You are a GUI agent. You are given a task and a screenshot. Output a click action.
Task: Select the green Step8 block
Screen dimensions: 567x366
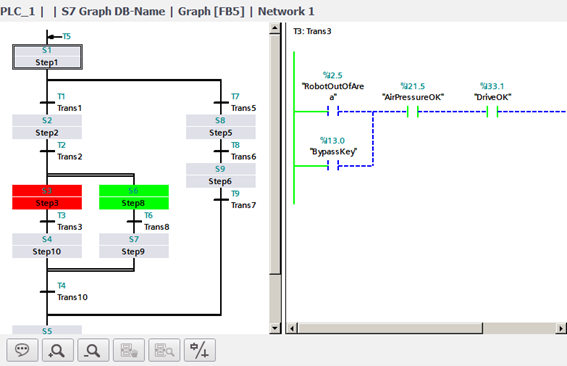click(134, 197)
